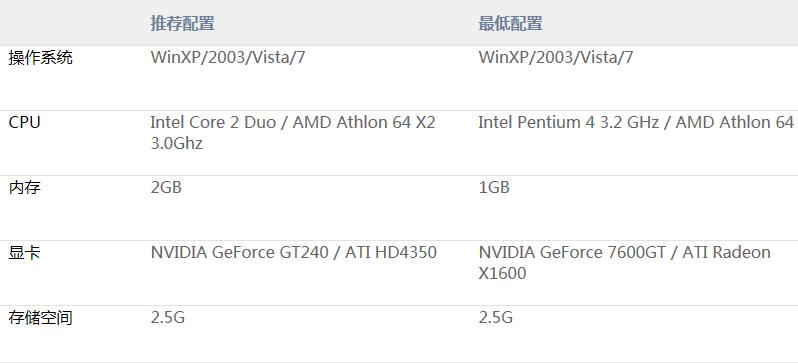Click the X1600 text line
This screenshot has width=798, height=363.
point(502,274)
